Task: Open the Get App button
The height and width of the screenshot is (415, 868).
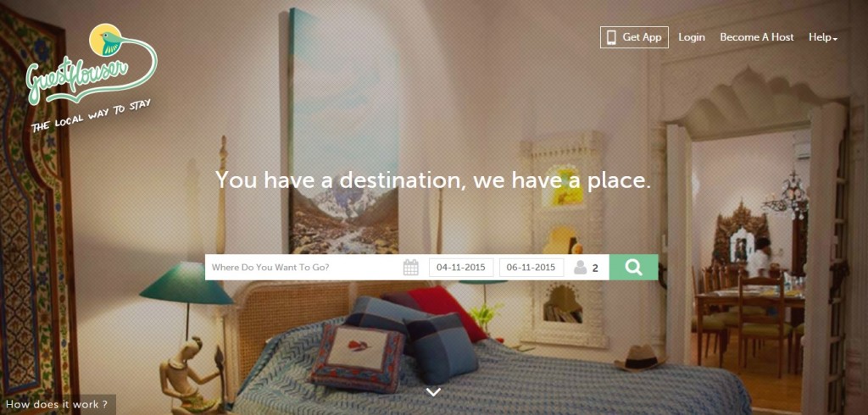Action: pyautogui.click(x=634, y=37)
